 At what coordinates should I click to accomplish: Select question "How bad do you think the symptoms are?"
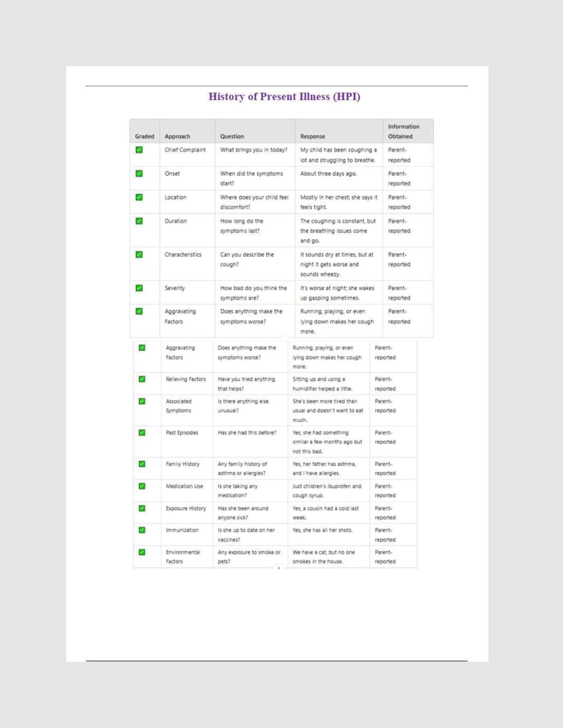tap(253, 293)
